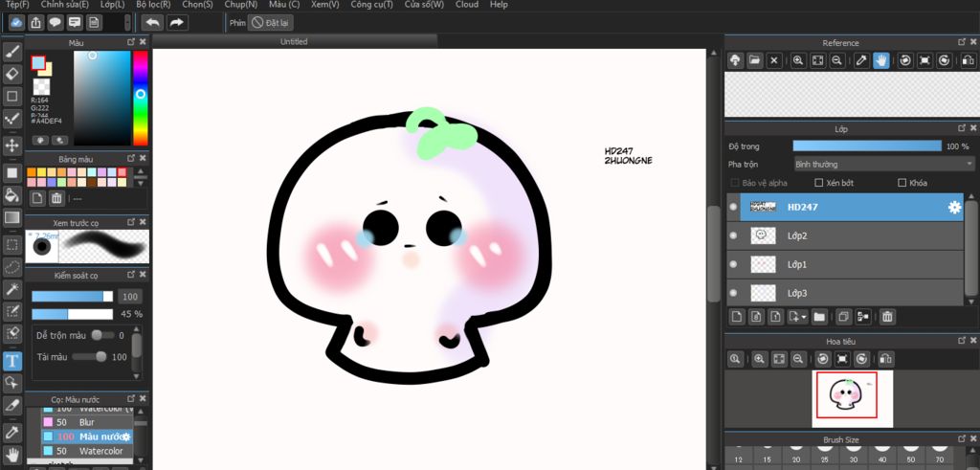Select the Eraser tool
This screenshot has height=470, width=980.
coord(11,74)
